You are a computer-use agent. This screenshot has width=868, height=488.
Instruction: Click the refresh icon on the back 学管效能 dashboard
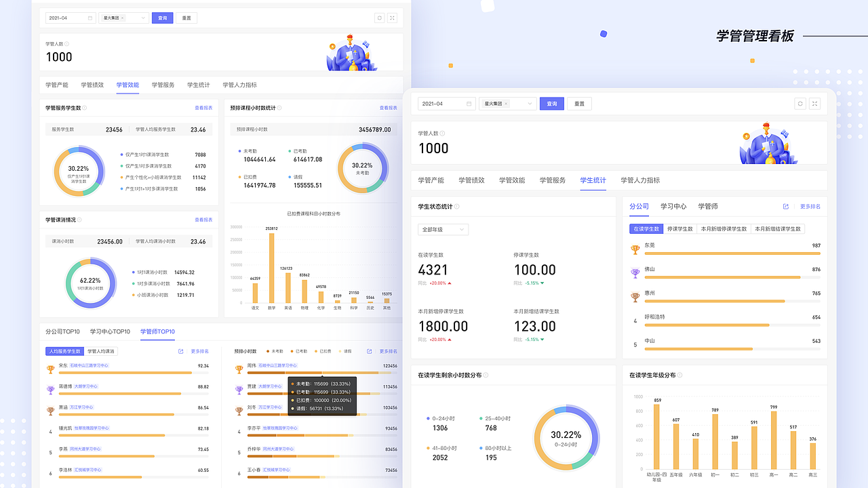point(380,18)
